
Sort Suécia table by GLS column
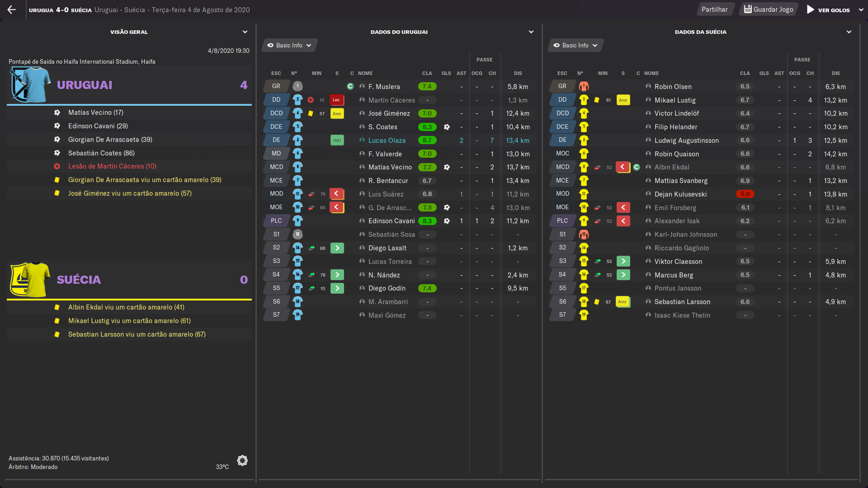764,73
